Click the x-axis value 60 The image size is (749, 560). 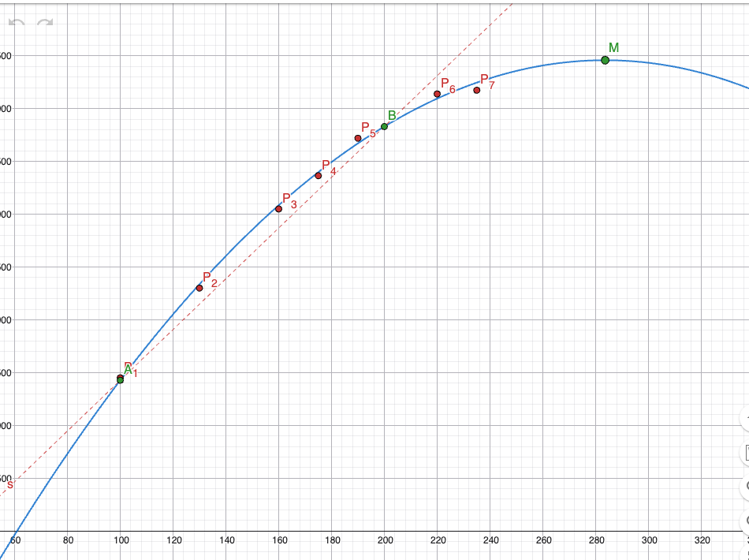pyautogui.click(x=15, y=540)
